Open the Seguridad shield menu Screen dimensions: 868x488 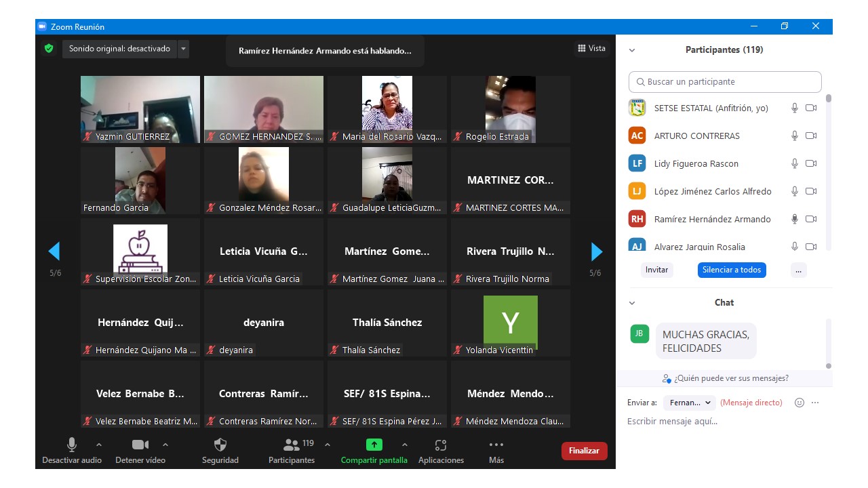220,451
